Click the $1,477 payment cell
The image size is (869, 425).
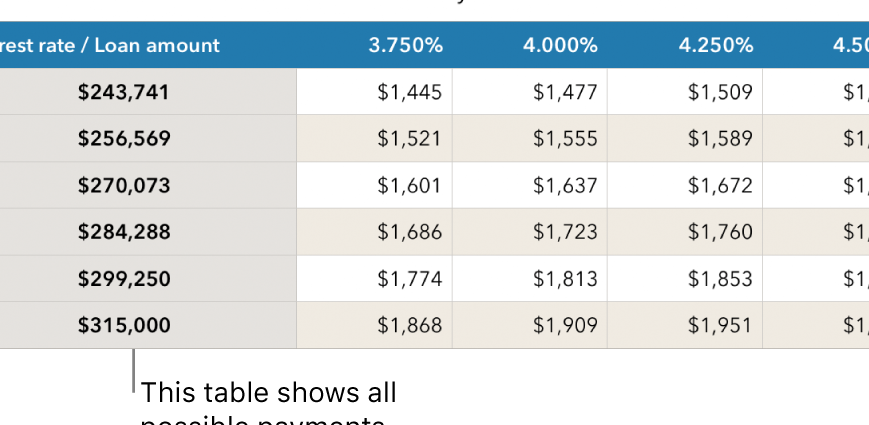(x=565, y=92)
